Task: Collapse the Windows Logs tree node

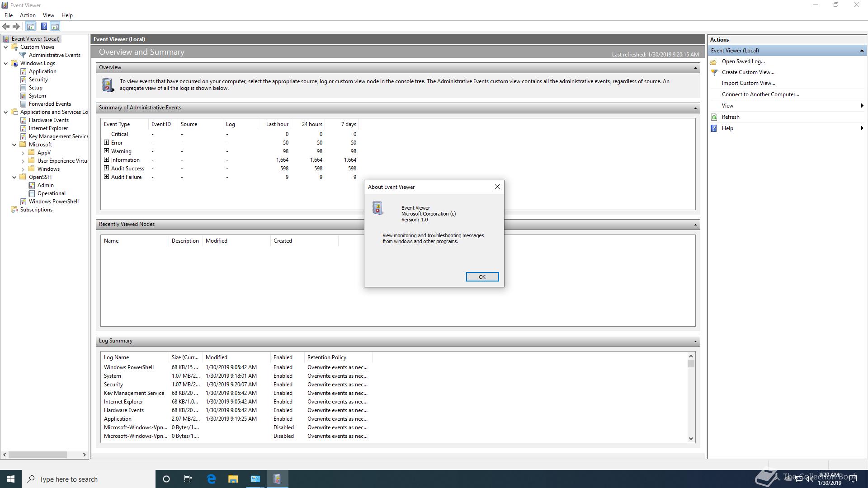Action: (x=5, y=63)
